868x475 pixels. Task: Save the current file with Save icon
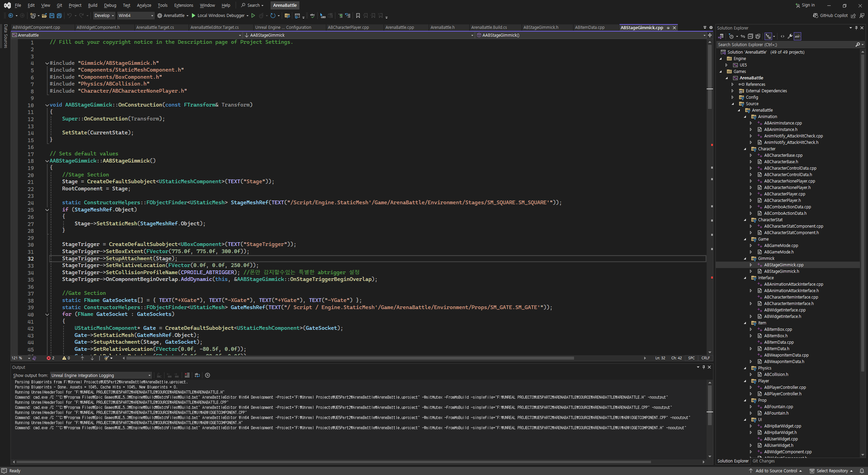(52, 16)
